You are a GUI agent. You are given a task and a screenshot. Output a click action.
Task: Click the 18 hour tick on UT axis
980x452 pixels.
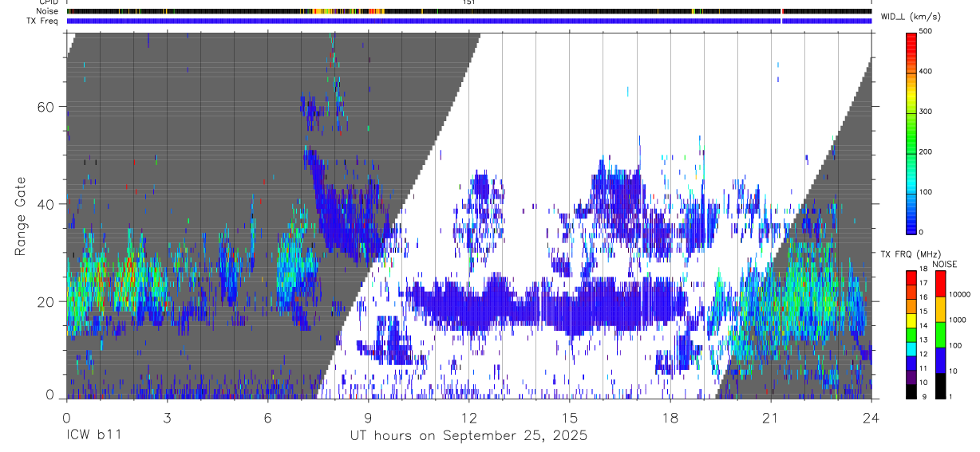pos(670,418)
